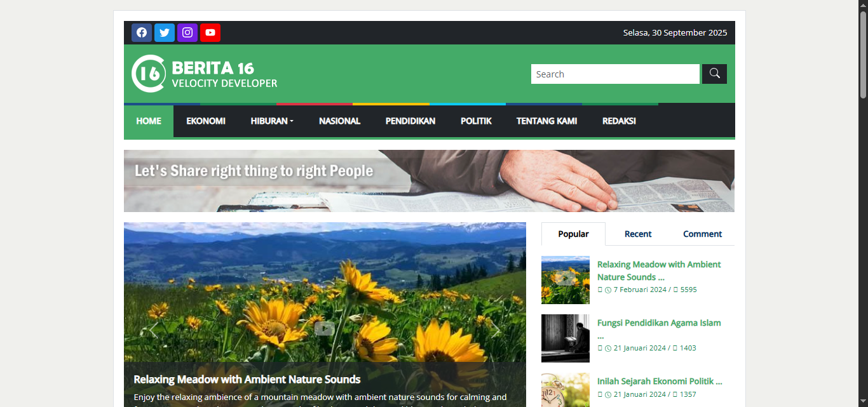Image resolution: width=868 pixels, height=407 pixels.
Task: Open the Twitter social icon
Action: point(165,33)
